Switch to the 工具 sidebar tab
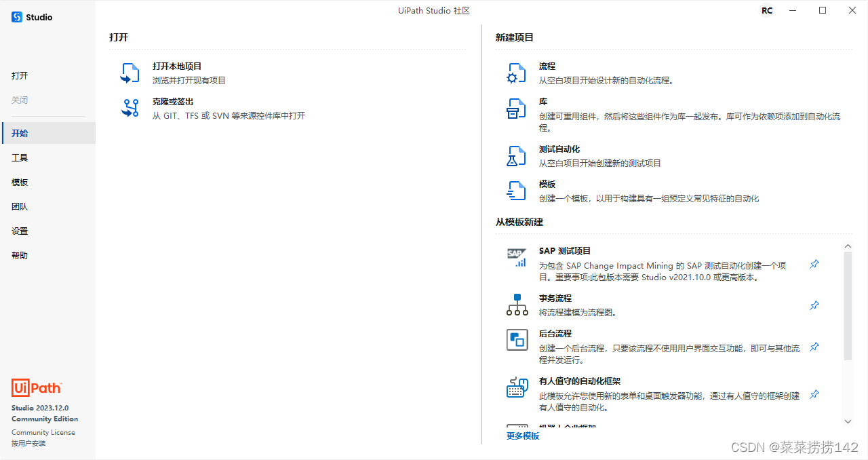868x460 pixels. tap(47, 157)
